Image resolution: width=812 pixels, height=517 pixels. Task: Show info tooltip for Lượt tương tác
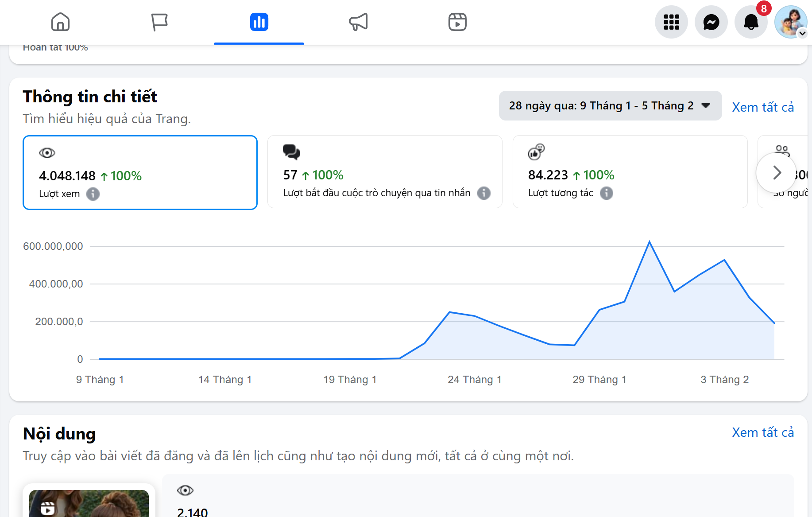(606, 193)
